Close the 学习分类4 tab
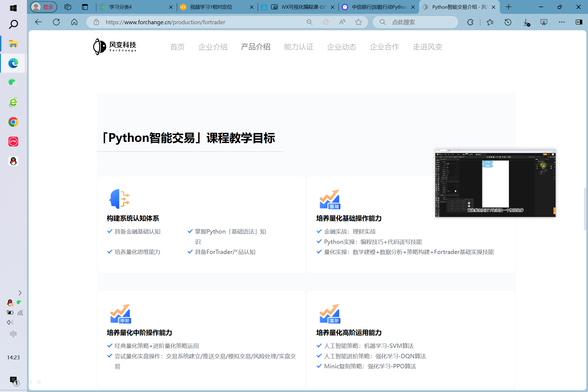588x392 pixels. point(171,7)
